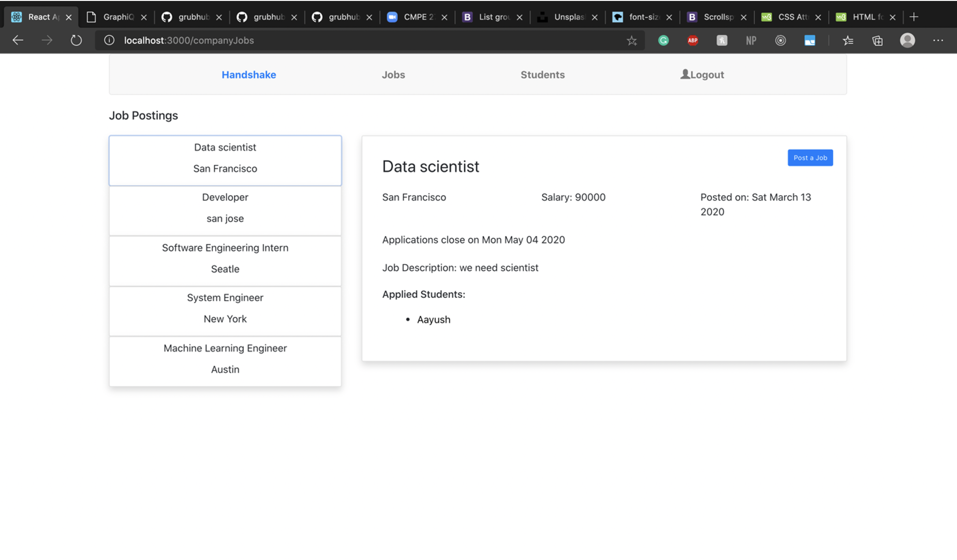Click the Job Postings heading

click(x=143, y=115)
